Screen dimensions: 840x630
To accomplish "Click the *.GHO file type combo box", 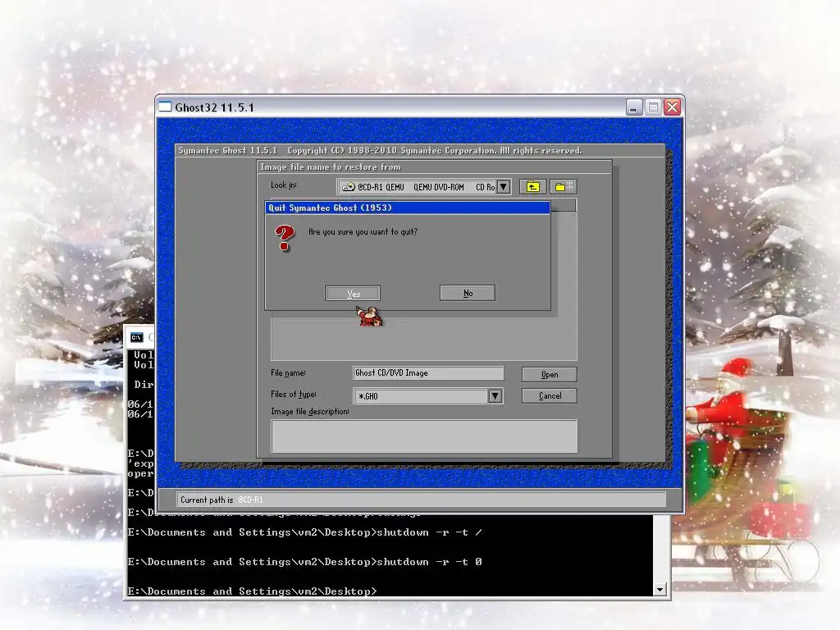I will coord(427,396).
